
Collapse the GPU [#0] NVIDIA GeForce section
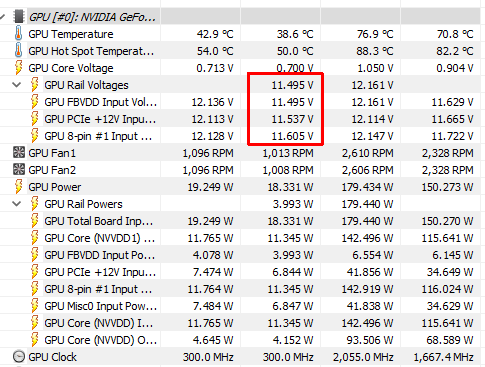(x=3, y=16)
